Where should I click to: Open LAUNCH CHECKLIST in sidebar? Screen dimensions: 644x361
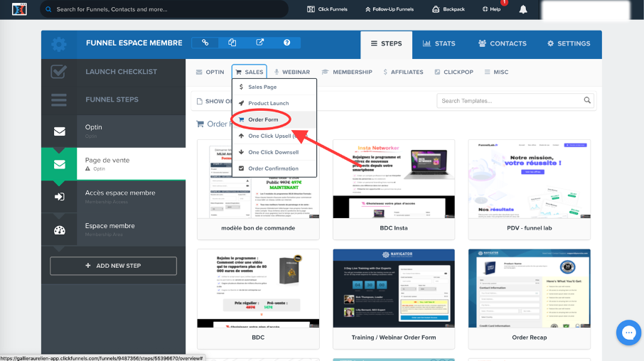pyautogui.click(x=121, y=72)
